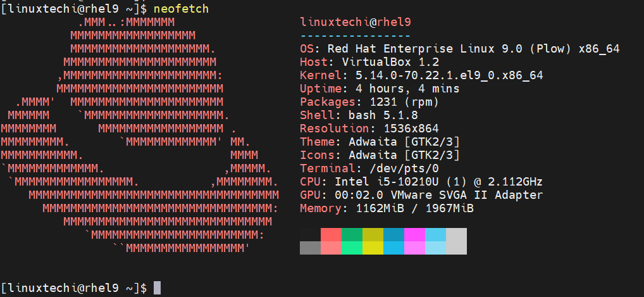Screen dimensions: 644x297
Task: Click the linuxtechi@rhel9 header title
Action: click(x=355, y=22)
